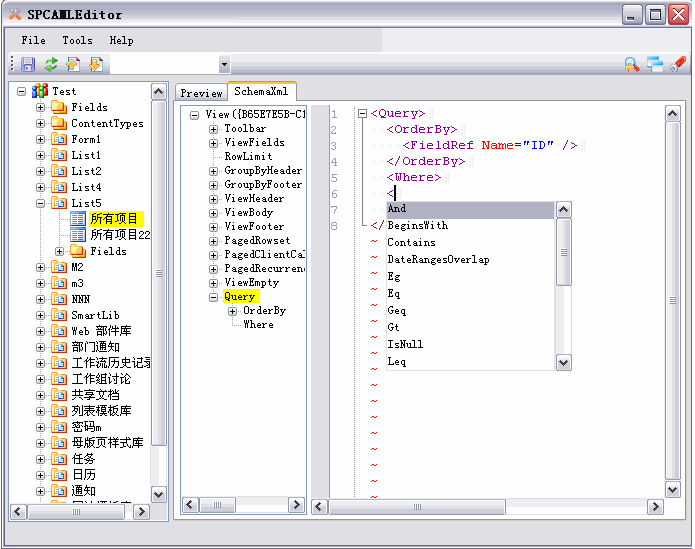Click the FieldRef line in XML editor

coord(490,145)
